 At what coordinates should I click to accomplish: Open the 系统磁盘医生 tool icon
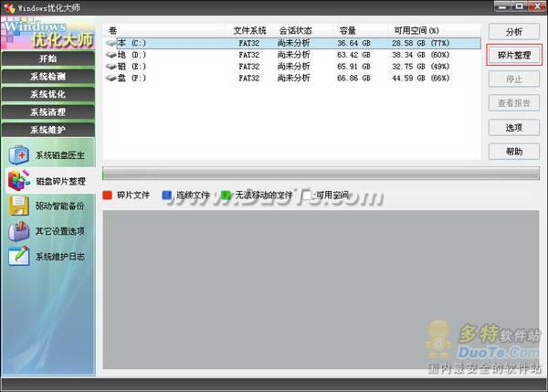(19, 154)
